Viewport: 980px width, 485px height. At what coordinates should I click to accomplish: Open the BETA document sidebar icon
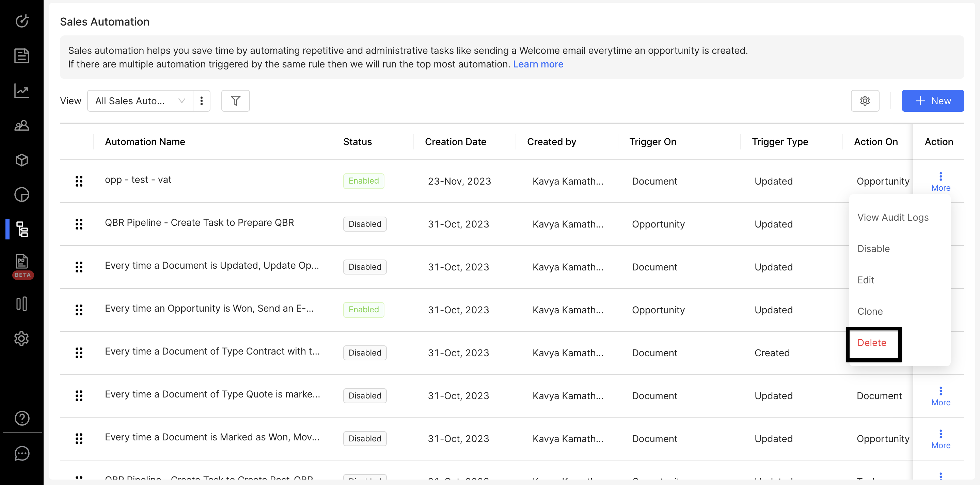click(x=22, y=262)
